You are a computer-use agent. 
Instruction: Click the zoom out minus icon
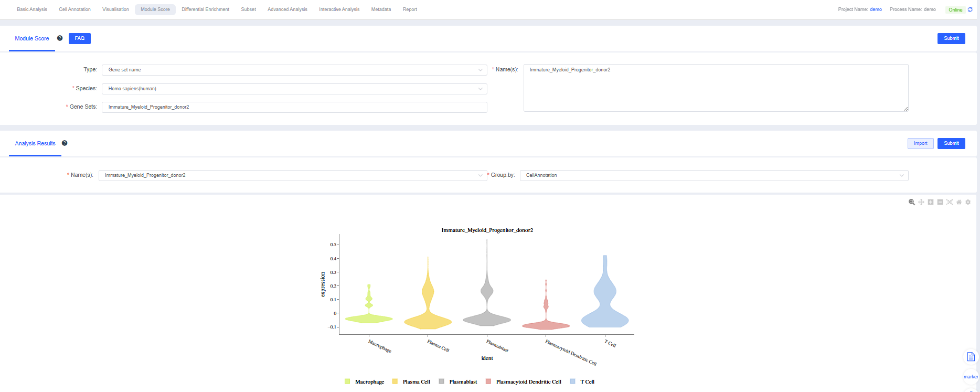point(940,202)
